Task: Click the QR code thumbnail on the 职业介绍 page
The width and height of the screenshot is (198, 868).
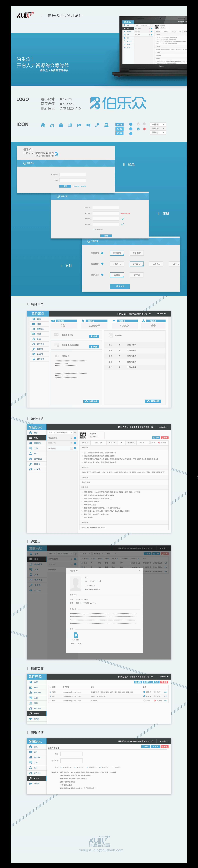Action: [83, 435]
